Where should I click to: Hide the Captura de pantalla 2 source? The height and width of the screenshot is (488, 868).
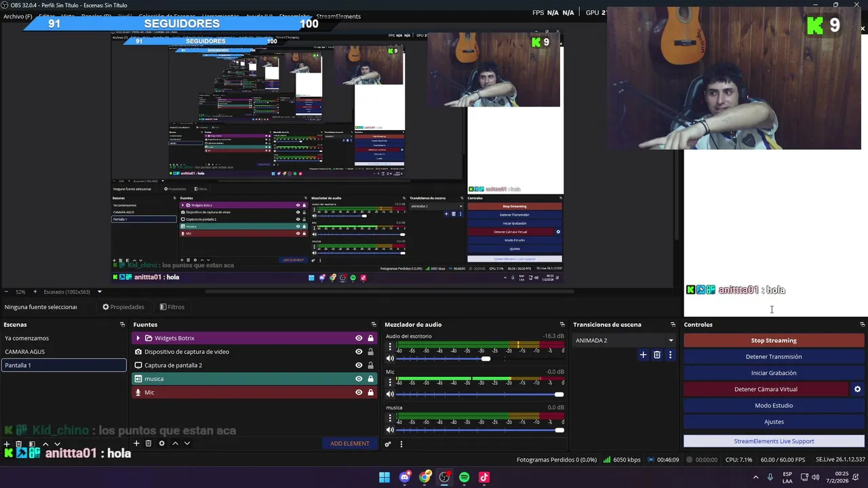click(359, 365)
